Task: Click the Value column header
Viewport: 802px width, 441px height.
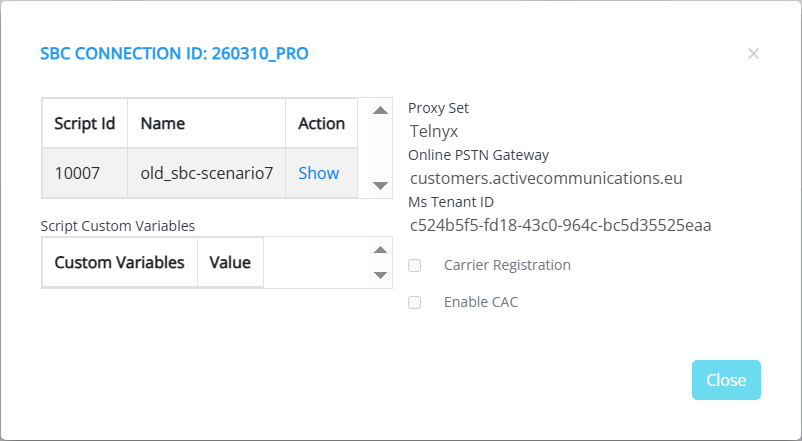Action: click(230, 262)
